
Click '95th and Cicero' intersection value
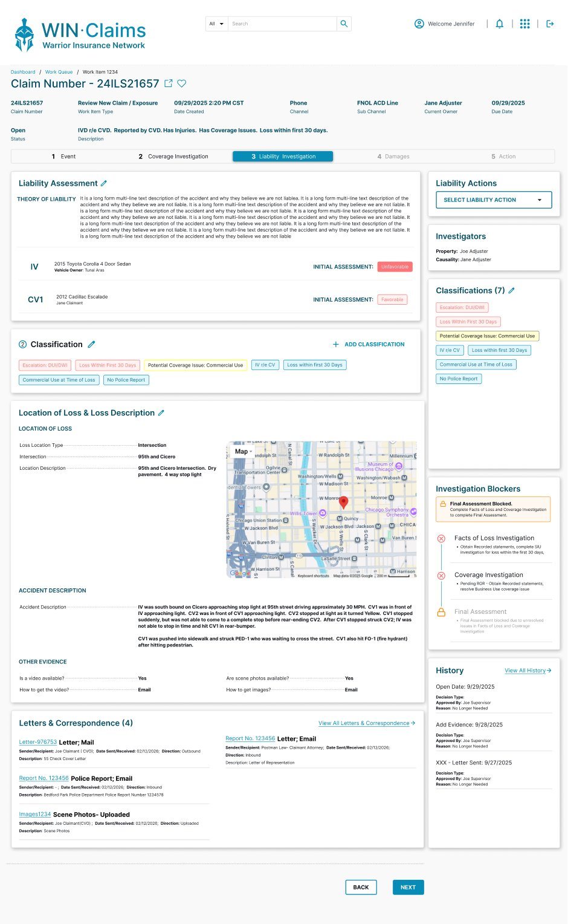coord(157,457)
